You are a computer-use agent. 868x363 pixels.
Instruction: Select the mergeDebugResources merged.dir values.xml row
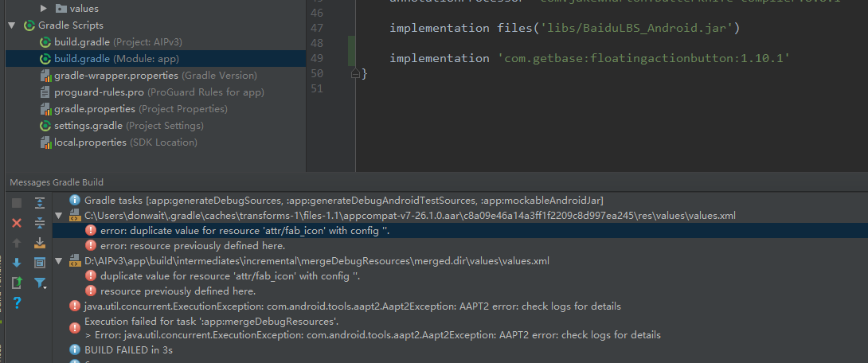point(317,260)
